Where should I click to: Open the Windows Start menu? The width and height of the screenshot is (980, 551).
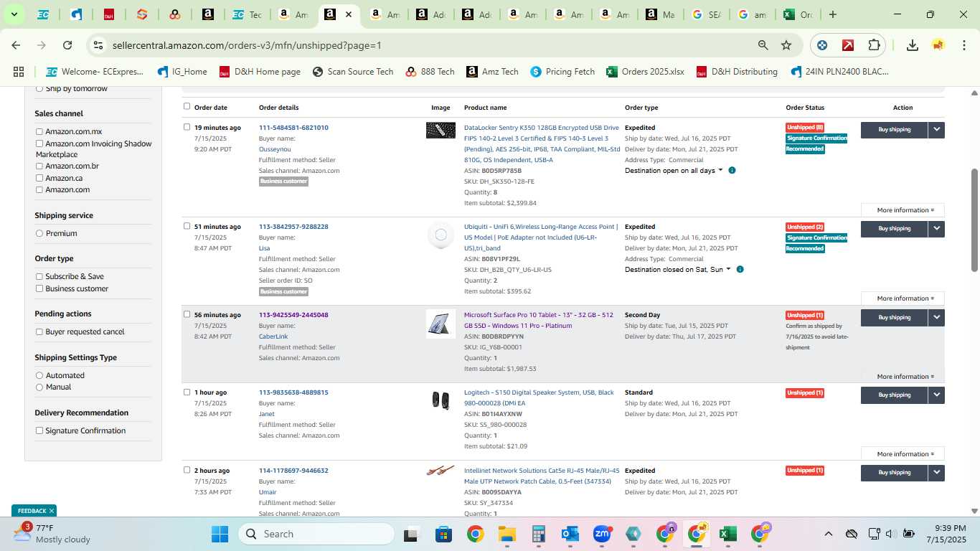(x=220, y=534)
